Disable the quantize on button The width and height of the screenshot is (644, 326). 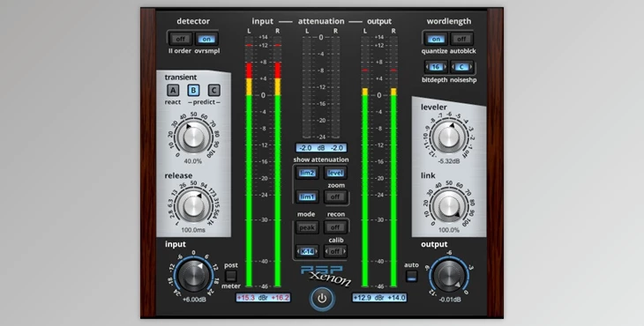tap(436, 39)
